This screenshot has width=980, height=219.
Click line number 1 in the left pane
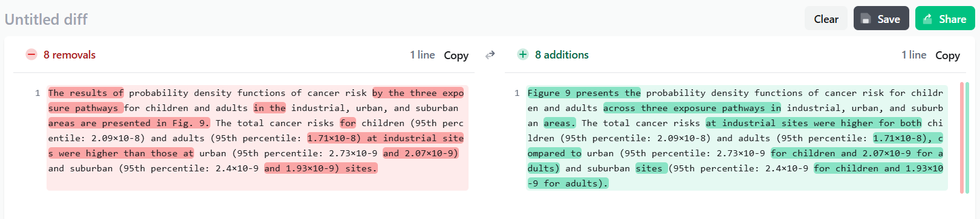(37, 93)
